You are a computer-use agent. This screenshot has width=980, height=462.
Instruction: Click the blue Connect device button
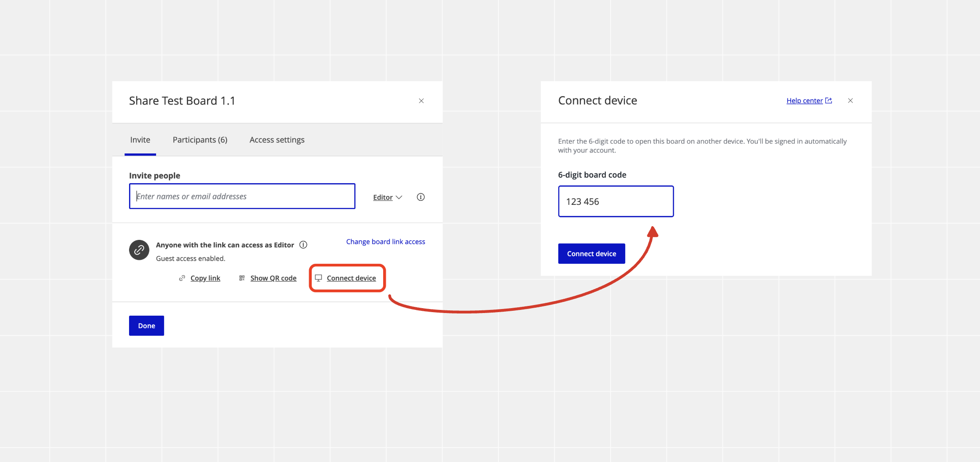click(592, 254)
